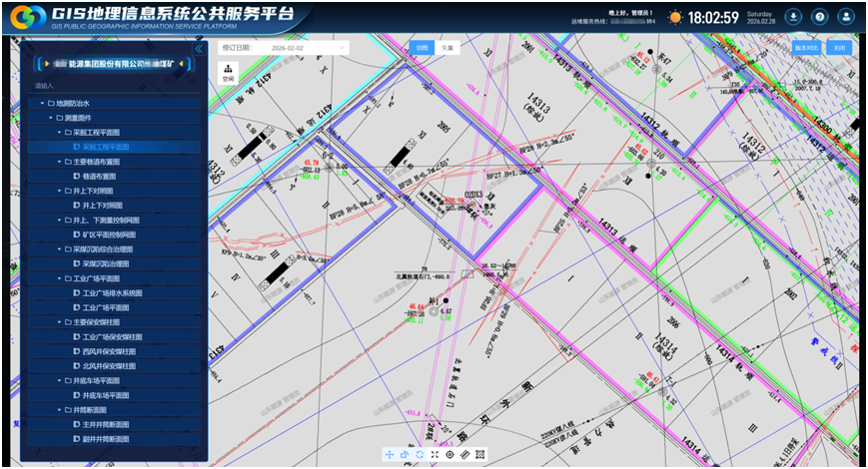Collapse the left sidebar panel
Image resolution: width=868 pixels, height=469 pixels.
click(x=199, y=48)
